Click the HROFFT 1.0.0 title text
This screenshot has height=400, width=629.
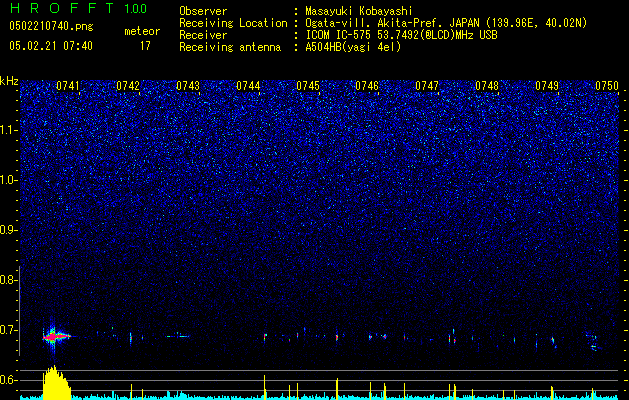78,8
